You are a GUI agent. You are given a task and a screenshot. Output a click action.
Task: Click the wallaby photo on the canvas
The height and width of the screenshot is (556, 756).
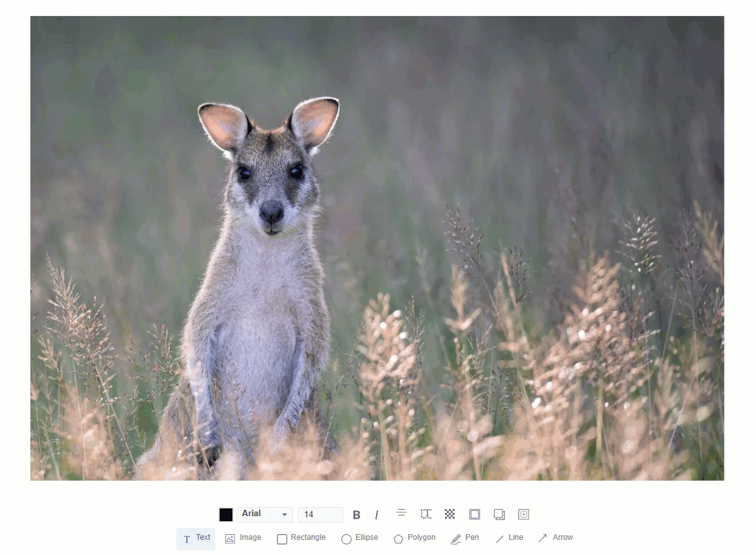tap(377, 248)
